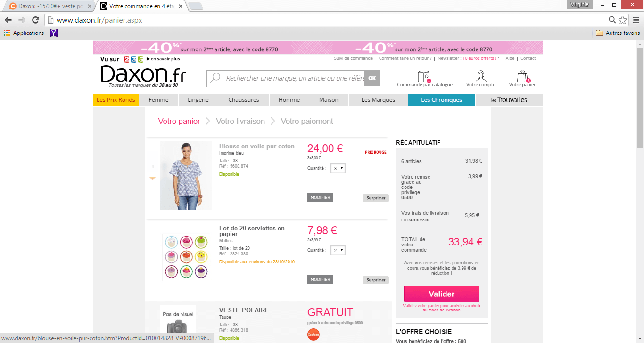The height and width of the screenshot is (343, 644).
Task: Click MODIFIER for the serviettes item
Action: (x=320, y=279)
